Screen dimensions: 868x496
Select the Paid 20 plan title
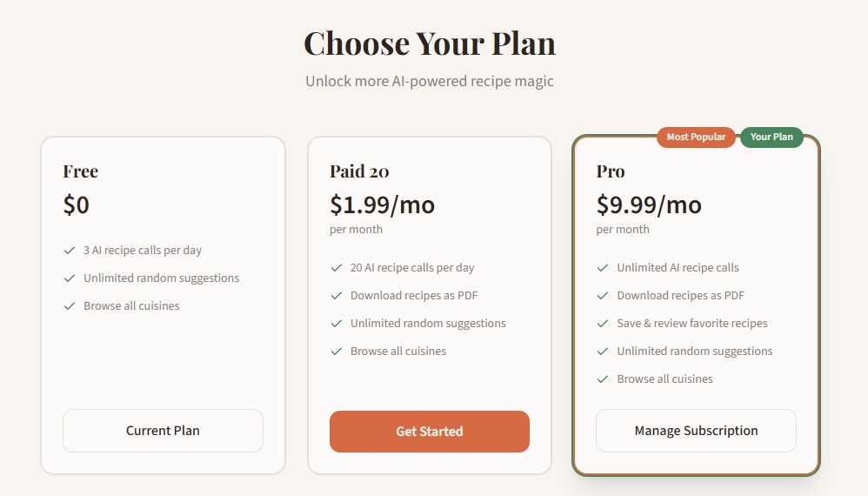click(359, 171)
